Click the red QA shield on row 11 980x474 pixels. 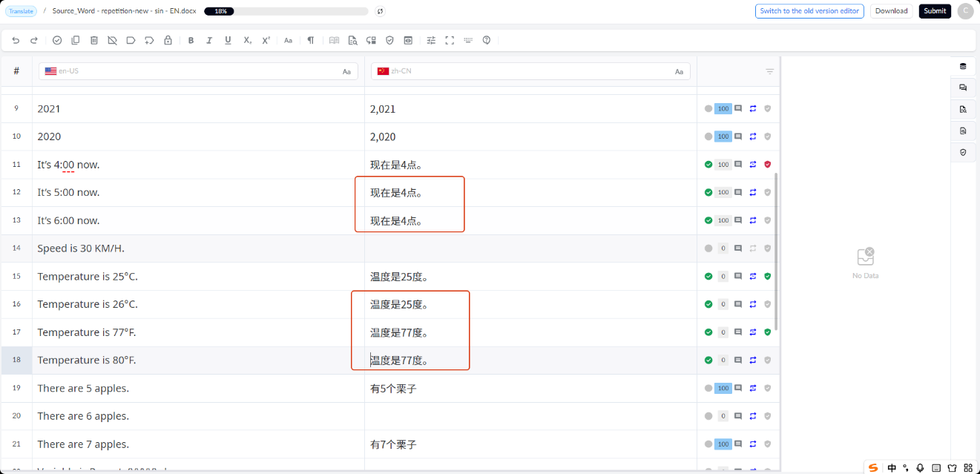pyautogui.click(x=768, y=165)
